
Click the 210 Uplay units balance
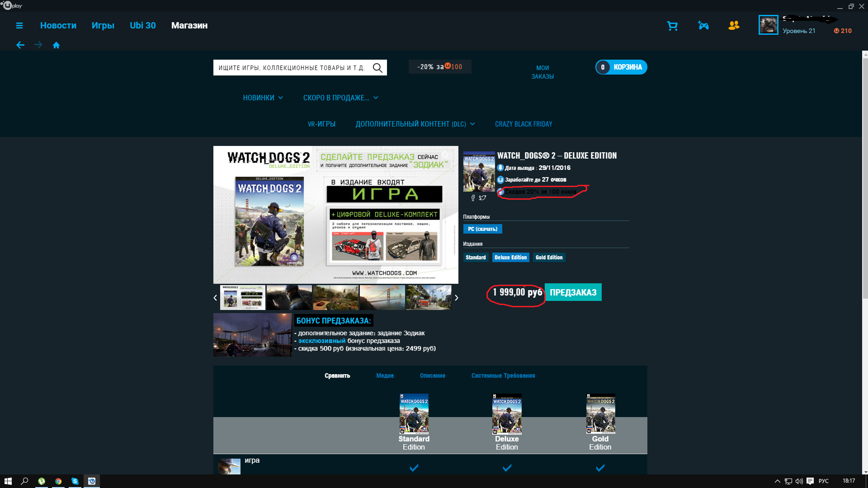[843, 31]
